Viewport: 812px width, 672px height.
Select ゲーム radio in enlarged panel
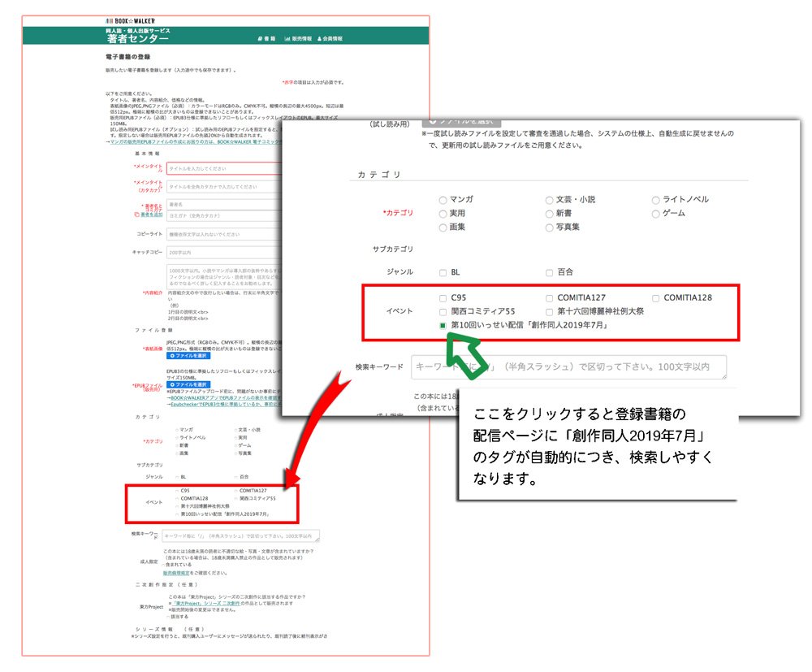point(655,214)
